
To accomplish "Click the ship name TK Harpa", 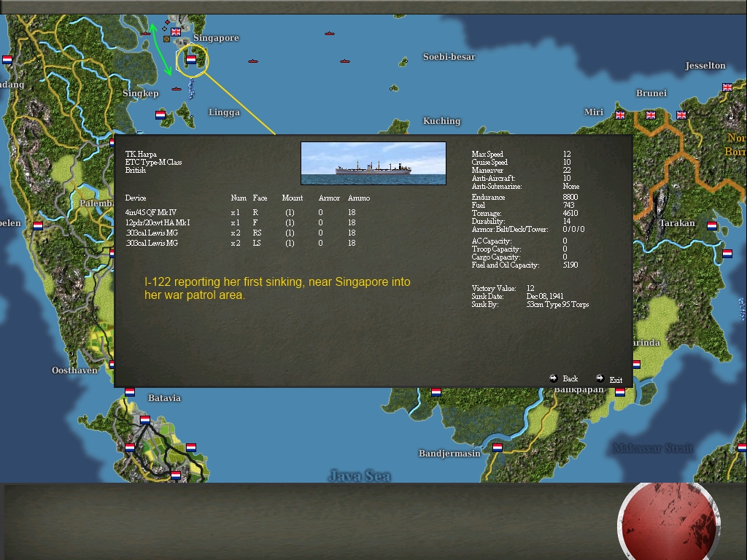I will coord(141,155).
